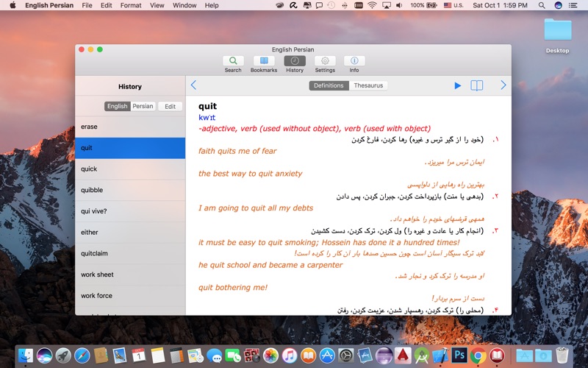Open Google Chrome from the Dock
This screenshot has height=368, width=588.
[x=478, y=355]
